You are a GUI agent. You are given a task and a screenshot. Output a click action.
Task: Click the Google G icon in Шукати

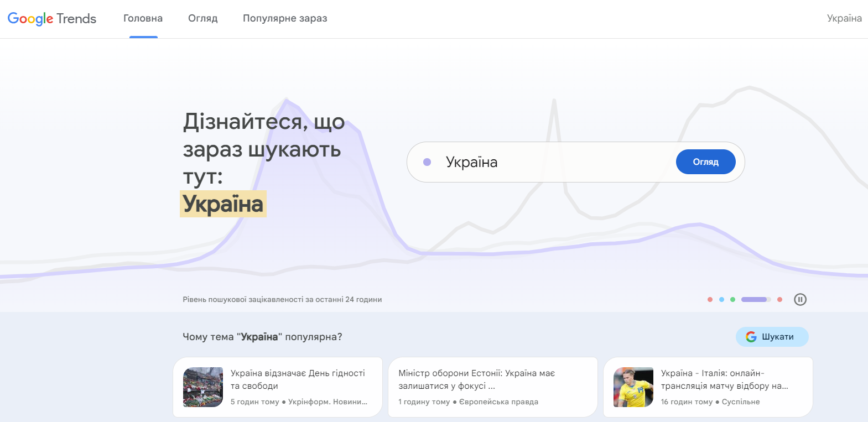[x=751, y=337]
